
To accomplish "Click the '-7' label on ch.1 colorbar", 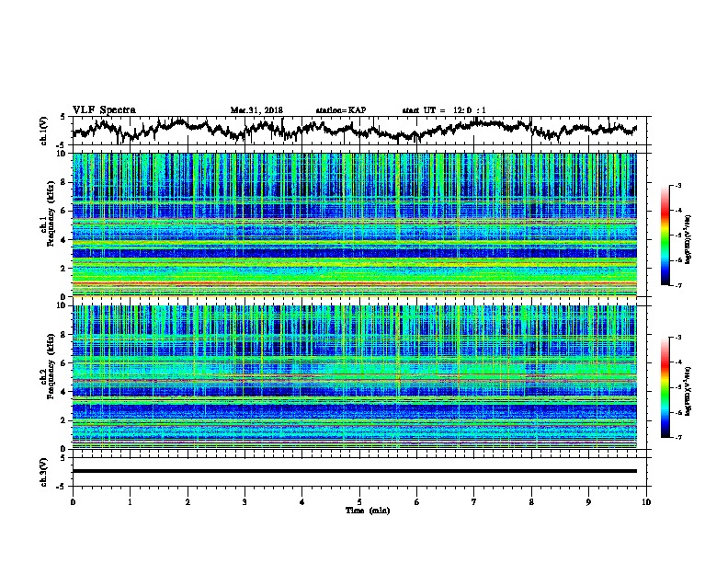I will pos(677,285).
